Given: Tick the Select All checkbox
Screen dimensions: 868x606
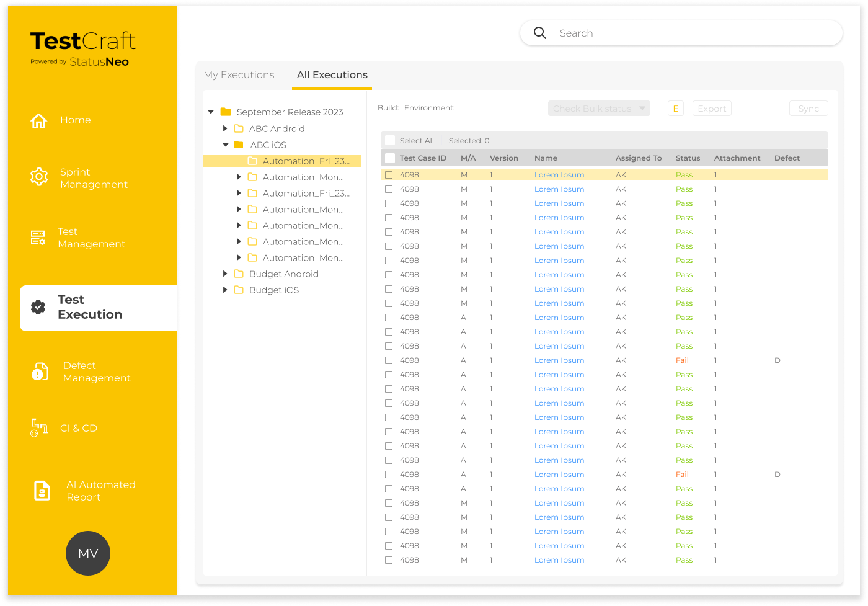Looking at the screenshot, I should (x=390, y=141).
